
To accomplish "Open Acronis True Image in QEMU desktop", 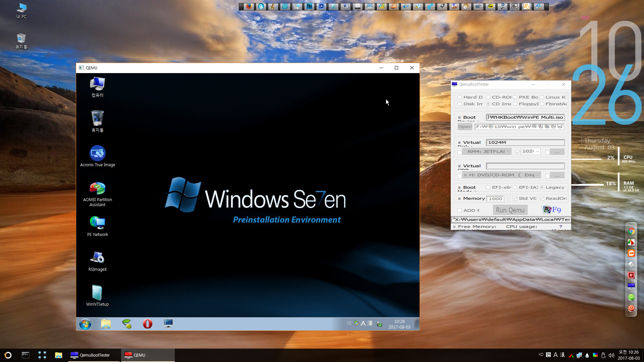I will tap(98, 156).
